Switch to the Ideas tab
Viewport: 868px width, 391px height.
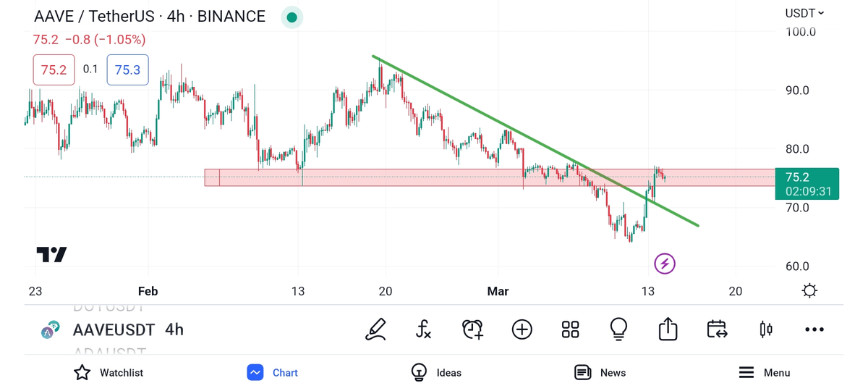click(436, 373)
